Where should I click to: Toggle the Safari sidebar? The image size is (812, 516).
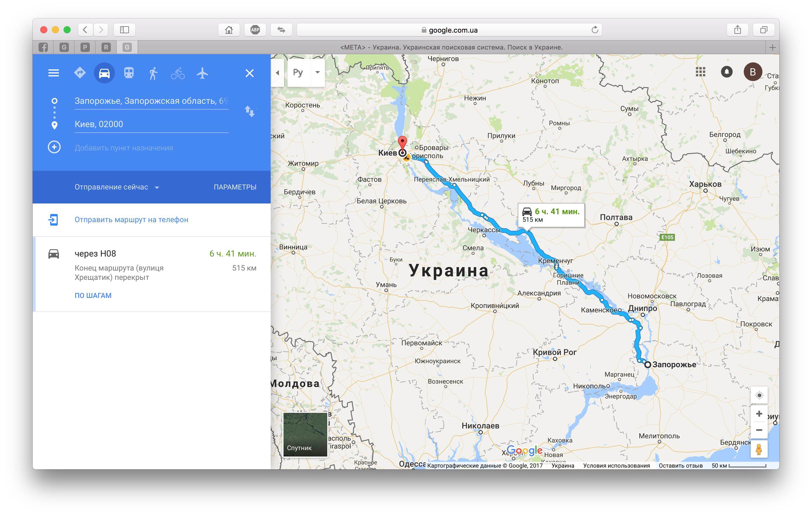[125, 30]
